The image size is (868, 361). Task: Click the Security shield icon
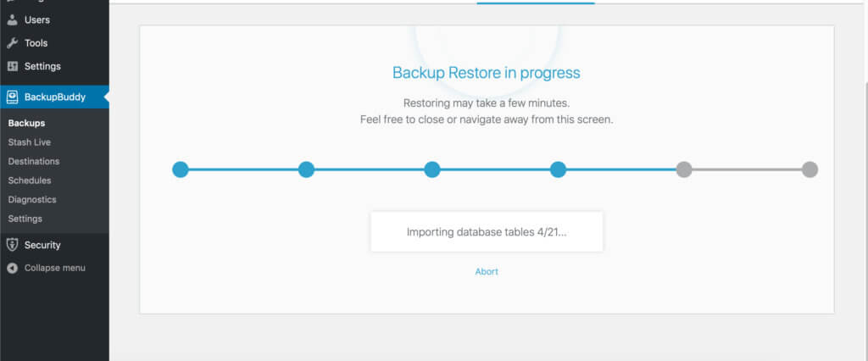[x=12, y=245]
